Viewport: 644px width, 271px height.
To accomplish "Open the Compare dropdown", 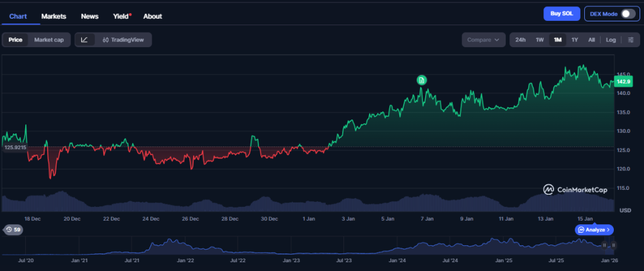I will 484,40.
